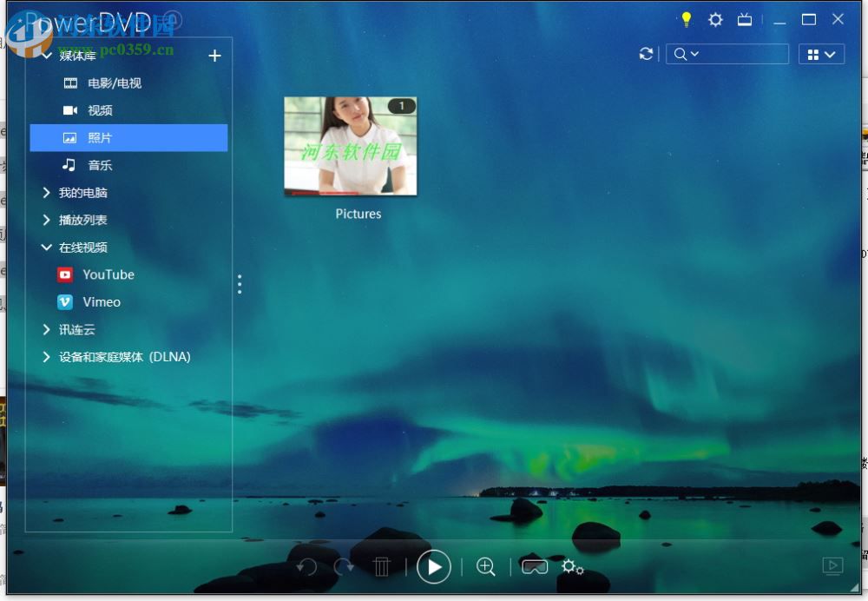Click the yellow light bulb tips icon

click(686, 19)
